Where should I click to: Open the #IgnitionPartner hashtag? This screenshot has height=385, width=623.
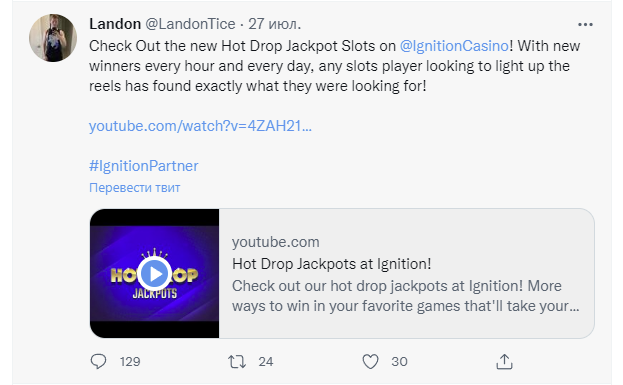pyautogui.click(x=143, y=166)
